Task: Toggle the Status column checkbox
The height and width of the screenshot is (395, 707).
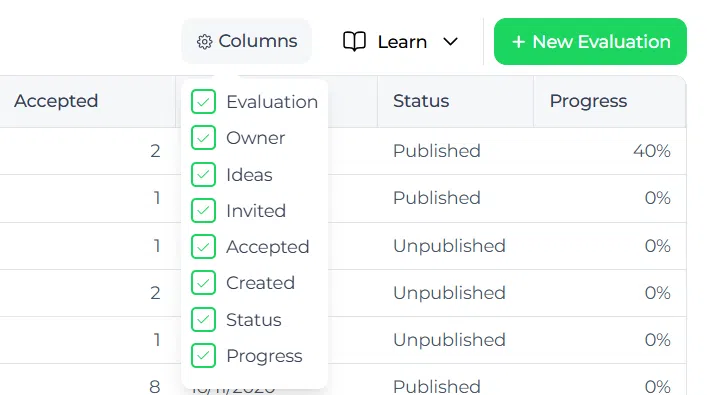Action: [203, 320]
